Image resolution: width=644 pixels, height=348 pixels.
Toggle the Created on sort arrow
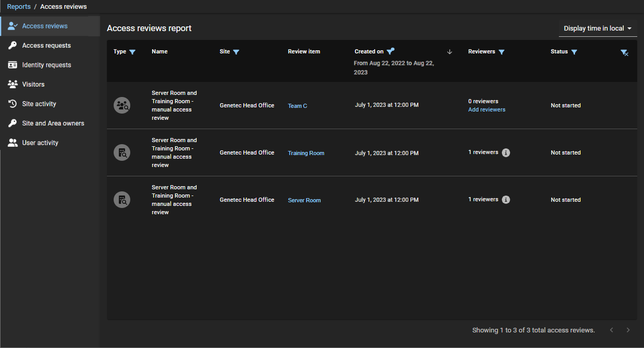(x=450, y=52)
